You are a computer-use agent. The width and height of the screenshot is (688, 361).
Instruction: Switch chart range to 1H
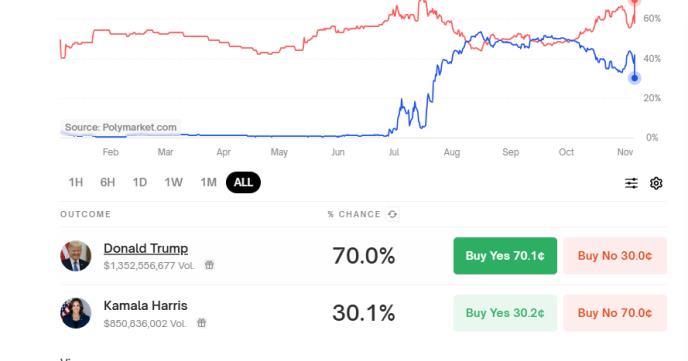[75, 182]
